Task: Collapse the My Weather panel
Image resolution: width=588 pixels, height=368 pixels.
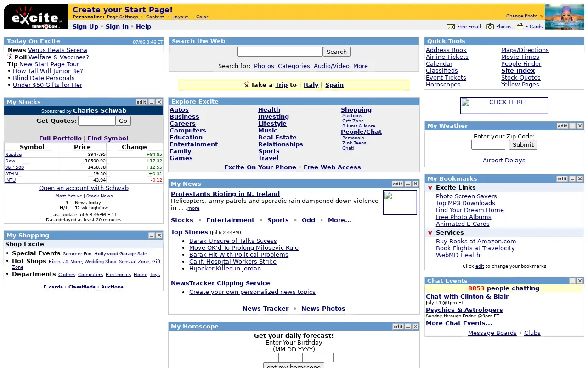Action: (572, 126)
